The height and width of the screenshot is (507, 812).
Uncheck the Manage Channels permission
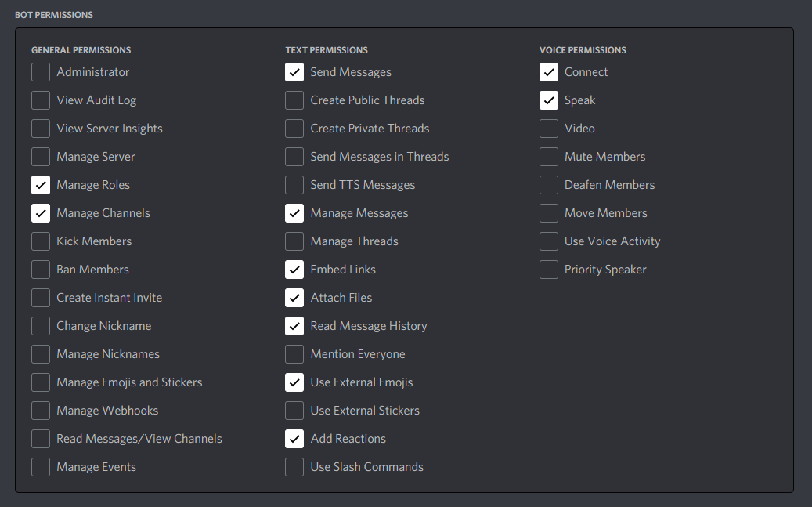pyautogui.click(x=40, y=213)
